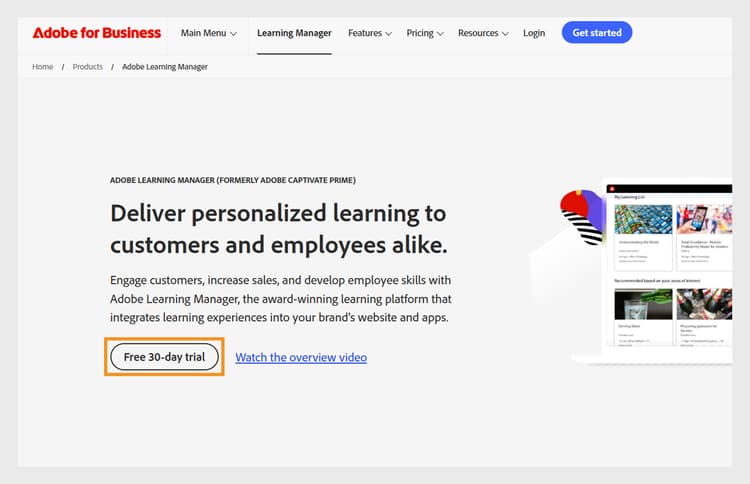Viewport: 750px width, 484px height.
Task: Expand the Pricing menu
Action: coord(425,33)
